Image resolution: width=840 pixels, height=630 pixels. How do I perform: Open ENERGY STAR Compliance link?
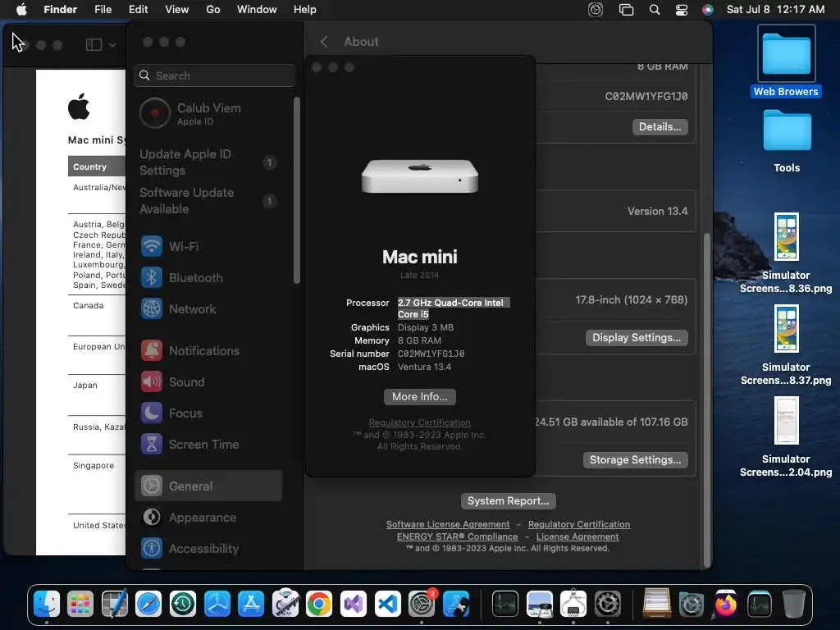tap(458, 536)
